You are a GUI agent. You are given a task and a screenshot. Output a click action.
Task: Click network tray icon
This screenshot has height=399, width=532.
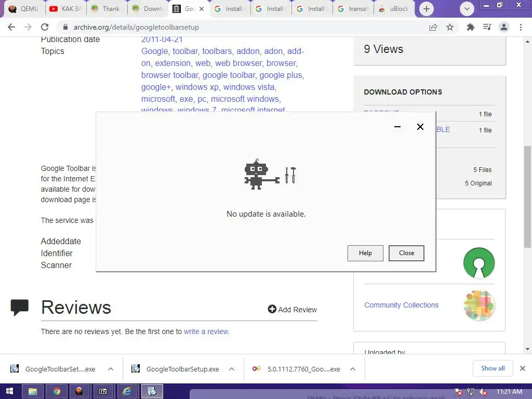coord(470,392)
